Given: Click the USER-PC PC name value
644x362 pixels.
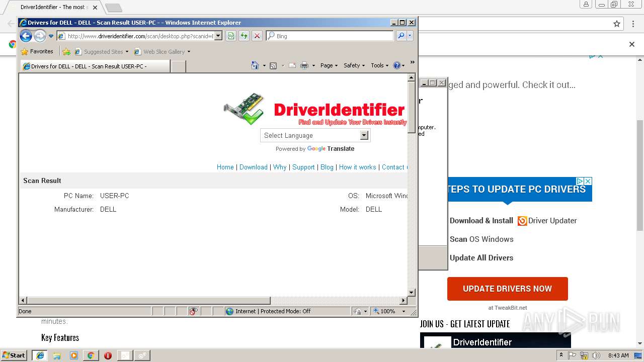Looking at the screenshot, I should tap(115, 196).
